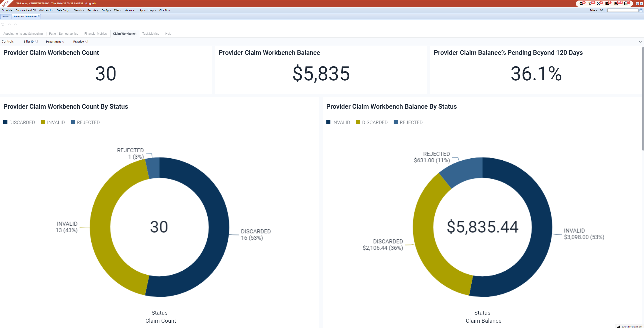Open the checkmark tasks notification icon
The height and width of the screenshot is (328, 644).
(x=581, y=4)
